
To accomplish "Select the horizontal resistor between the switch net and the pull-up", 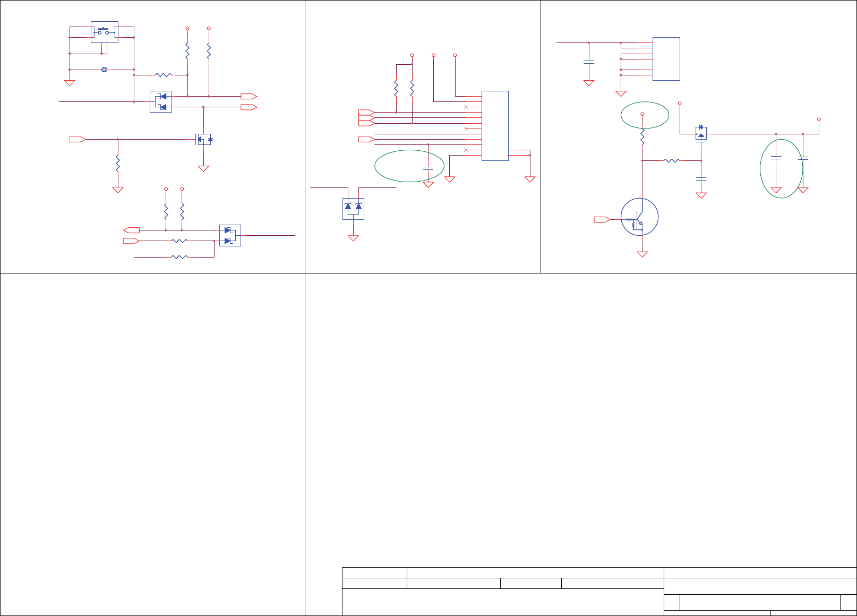I will coord(164,75).
